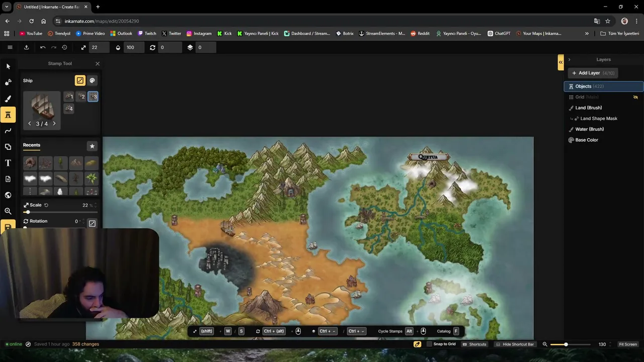The width and height of the screenshot is (644, 362).
Task: Select the Path tool
Action: 8,131
